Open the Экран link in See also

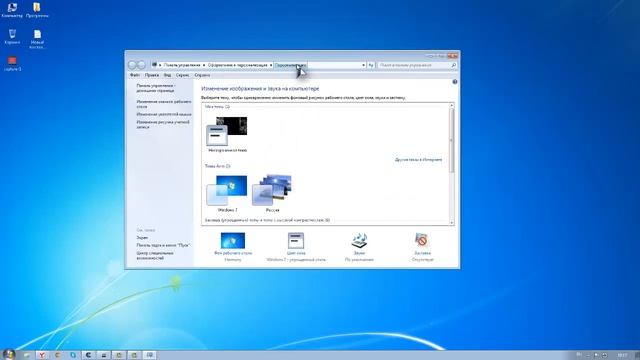pyautogui.click(x=142, y=237)
